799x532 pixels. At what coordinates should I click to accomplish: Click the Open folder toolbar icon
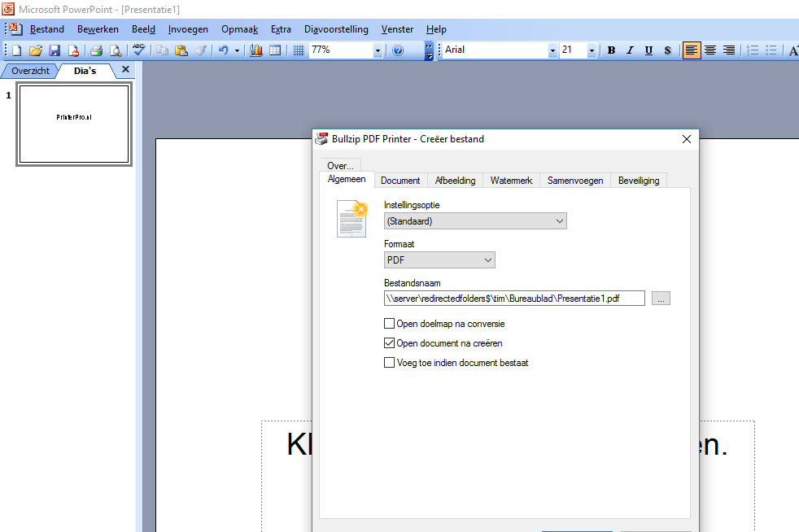click(35, 50)
